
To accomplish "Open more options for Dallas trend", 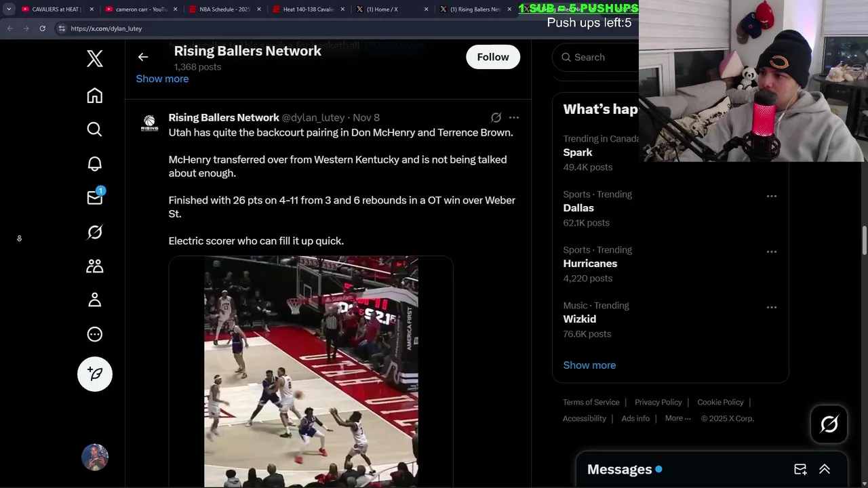I will coord(772,196).
